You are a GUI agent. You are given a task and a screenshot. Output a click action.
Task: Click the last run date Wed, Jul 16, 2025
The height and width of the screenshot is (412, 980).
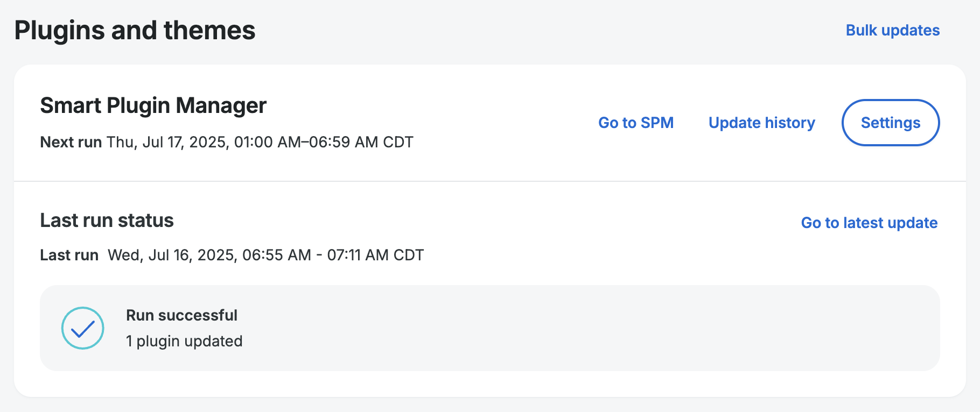point(172,255)
